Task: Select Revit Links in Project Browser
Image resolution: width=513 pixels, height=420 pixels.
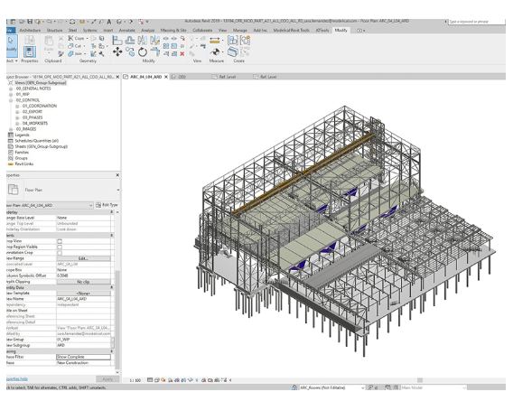Action: pyautogui.click(x=24, y=163)
